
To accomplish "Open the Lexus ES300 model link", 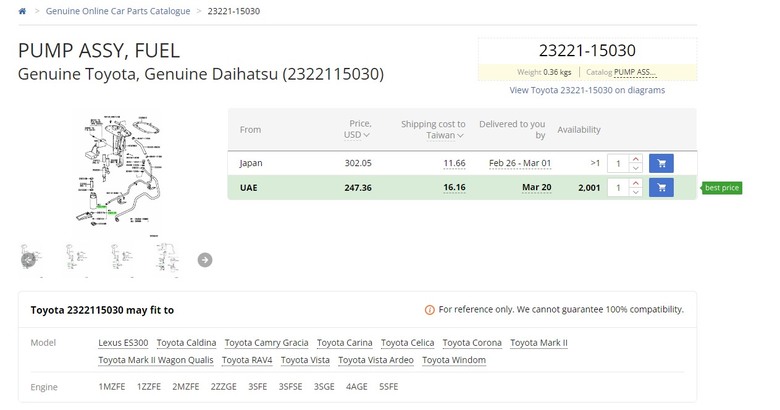I will (x=123, y=343).
